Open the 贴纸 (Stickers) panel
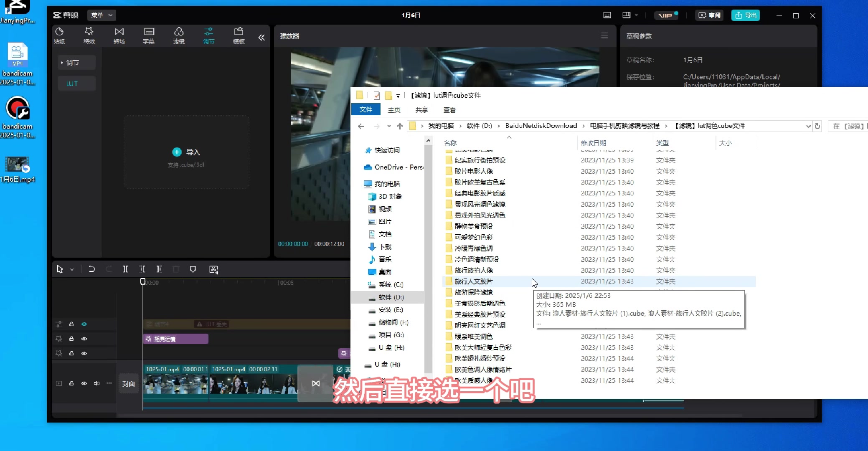868x451 pixels. [x=60, y=35]
